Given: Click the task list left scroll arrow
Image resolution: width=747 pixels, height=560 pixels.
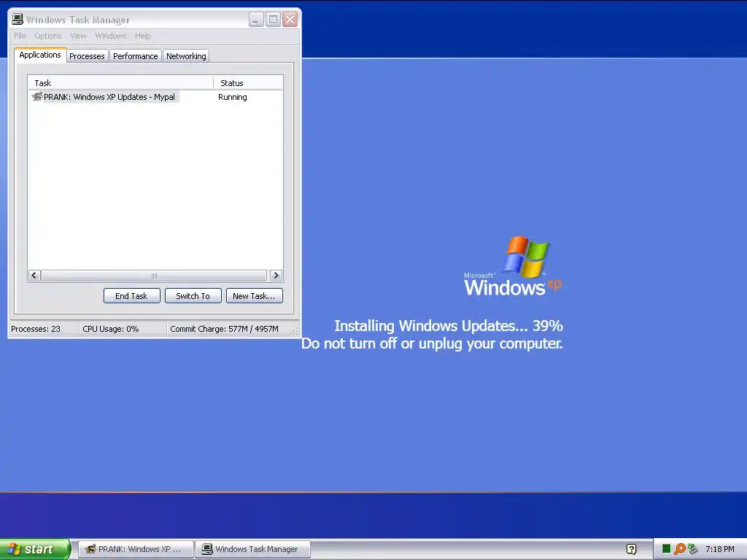Looking at the screenshot, I should click(34, 275).
